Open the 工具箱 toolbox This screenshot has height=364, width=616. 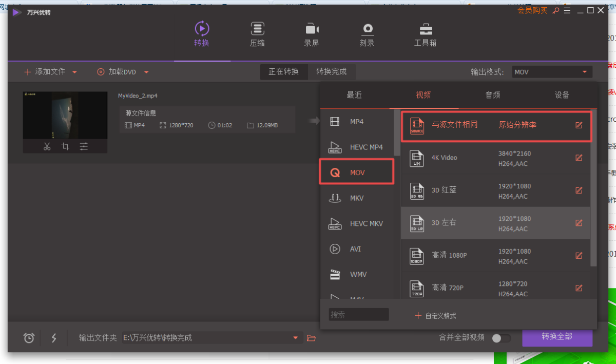pos(425,34)
